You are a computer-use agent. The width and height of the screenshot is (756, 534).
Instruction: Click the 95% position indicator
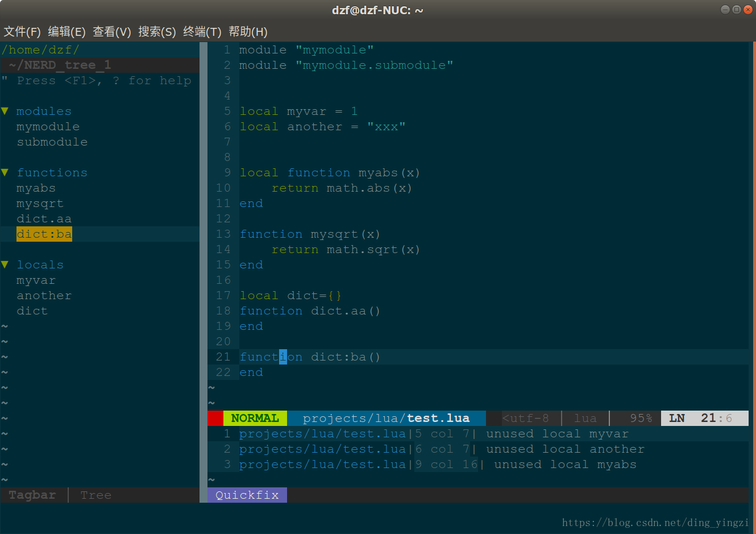[641, 419]
